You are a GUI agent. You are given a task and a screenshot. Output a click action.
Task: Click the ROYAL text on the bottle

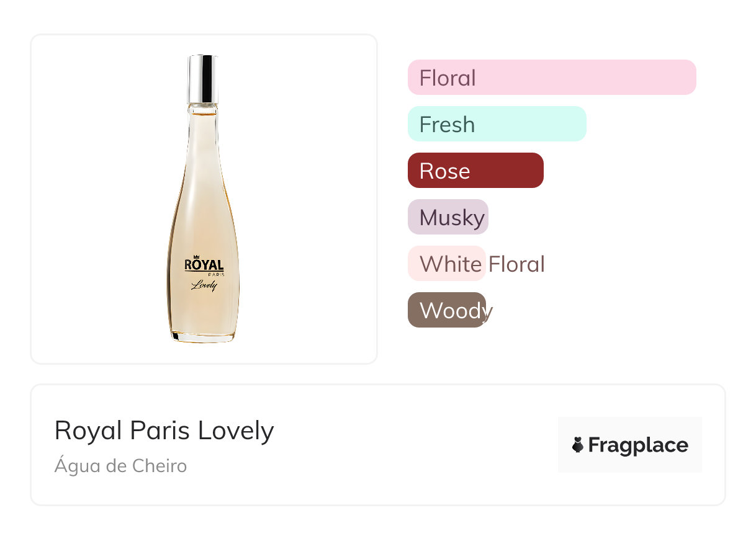[204, 265]
